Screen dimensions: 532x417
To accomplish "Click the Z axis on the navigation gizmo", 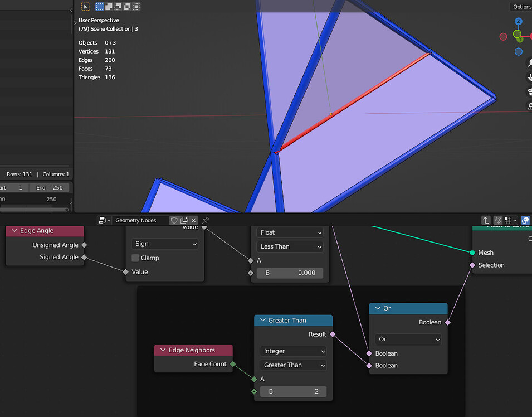I will coord(519,21).
